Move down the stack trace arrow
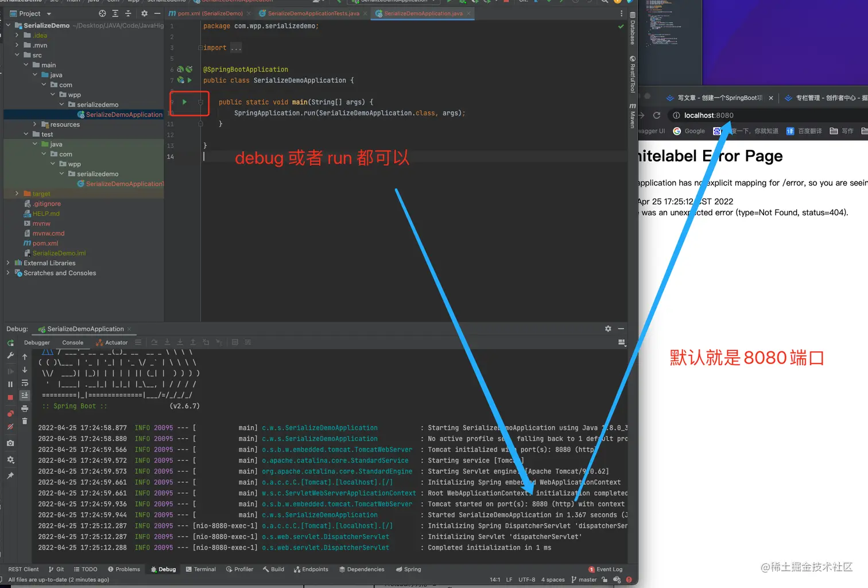Viewport: 868px width, 588px height. [25, 370]
